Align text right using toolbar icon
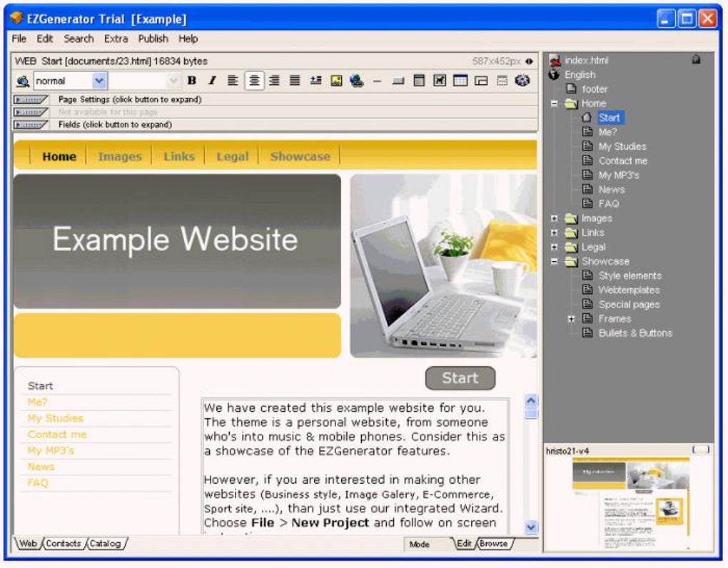The width and height of the screenshot is (728, 568). pyautogui.click(x=274, y=81)
